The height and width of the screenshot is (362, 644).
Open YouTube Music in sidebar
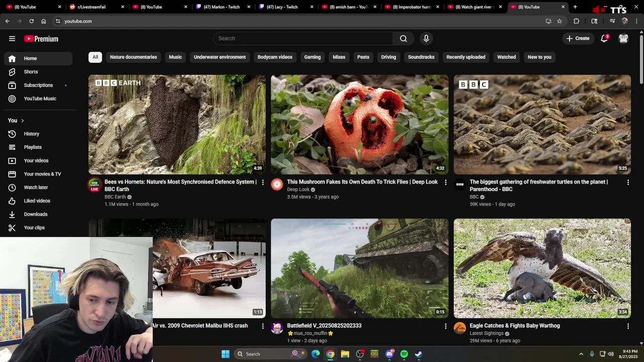click(x=38, y=99)
